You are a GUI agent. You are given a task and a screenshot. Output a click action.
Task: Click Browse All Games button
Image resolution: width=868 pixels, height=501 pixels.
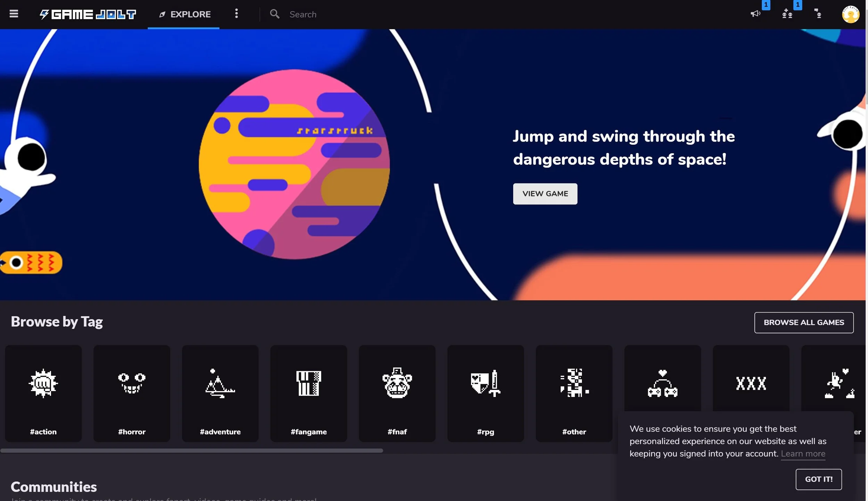pos(804,322)
